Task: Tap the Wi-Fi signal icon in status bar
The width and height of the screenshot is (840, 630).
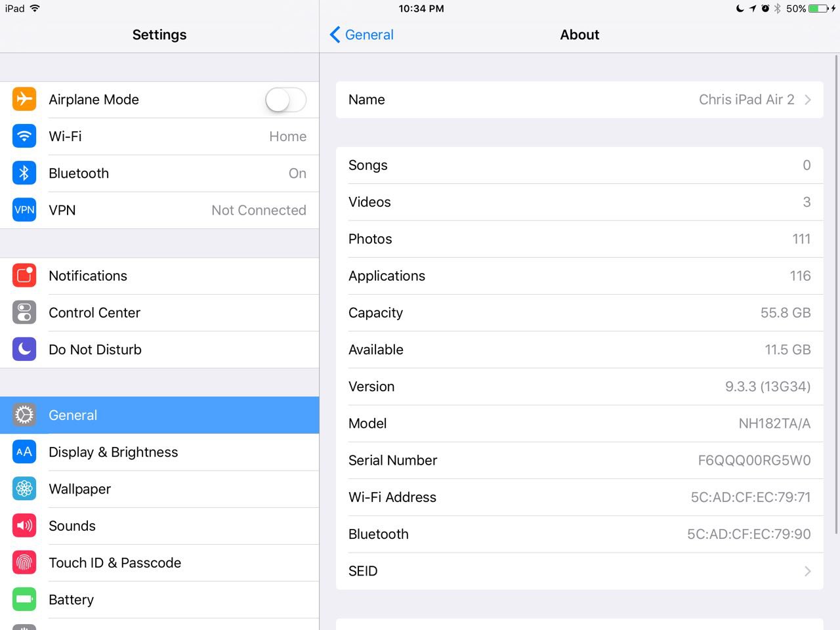Action: click(35, 9)
